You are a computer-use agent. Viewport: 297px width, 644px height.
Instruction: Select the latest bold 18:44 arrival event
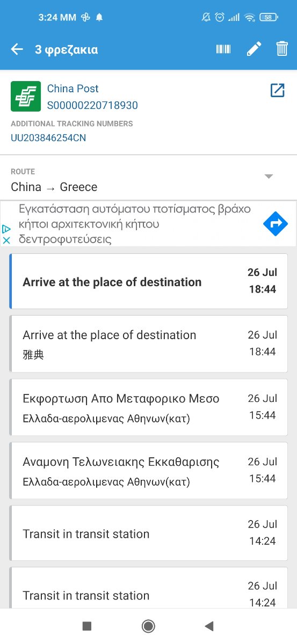[x=148, y=281]
